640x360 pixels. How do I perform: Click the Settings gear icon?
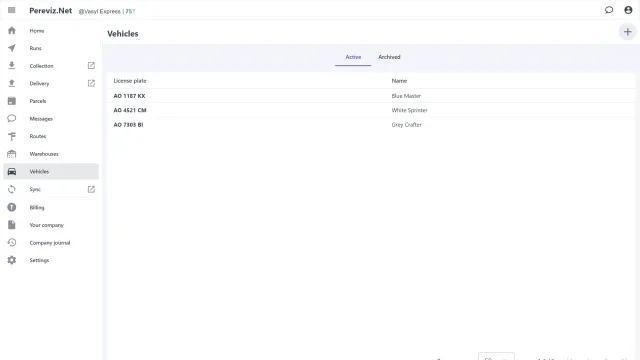12,260
